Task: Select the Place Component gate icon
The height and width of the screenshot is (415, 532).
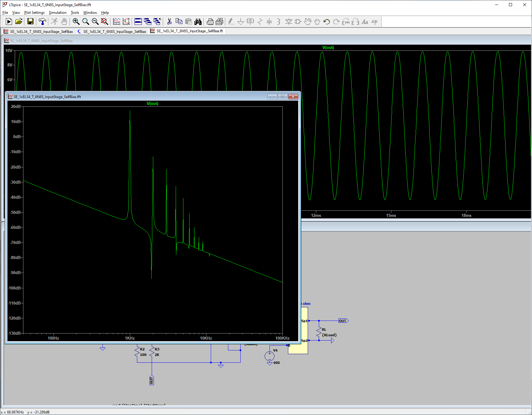Action: pyautogui.click(x=298, y=22)
